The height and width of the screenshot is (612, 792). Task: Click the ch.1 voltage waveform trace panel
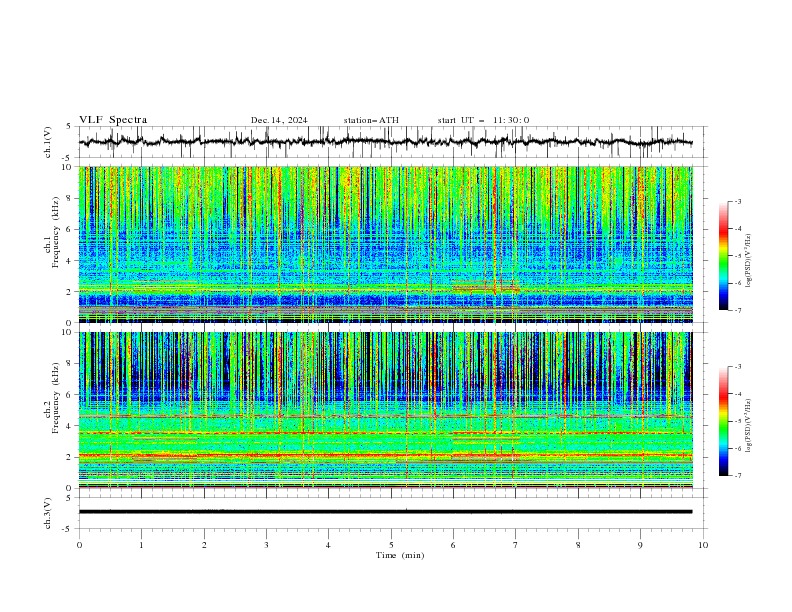click(393, 142)
